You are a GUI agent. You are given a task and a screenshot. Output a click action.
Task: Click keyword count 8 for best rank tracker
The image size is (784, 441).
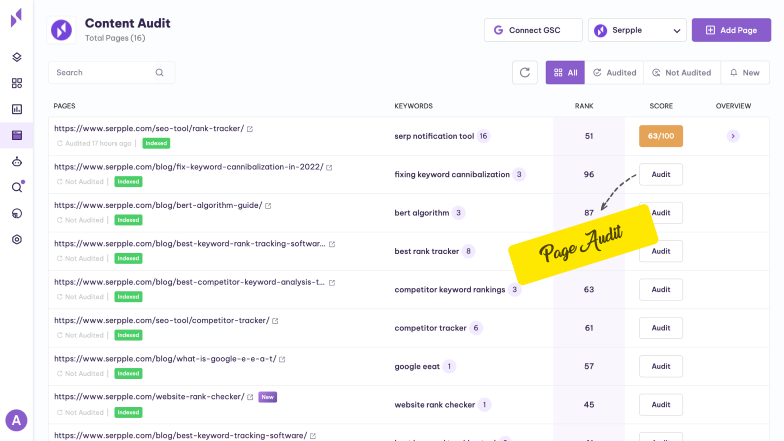coord(468,251)
